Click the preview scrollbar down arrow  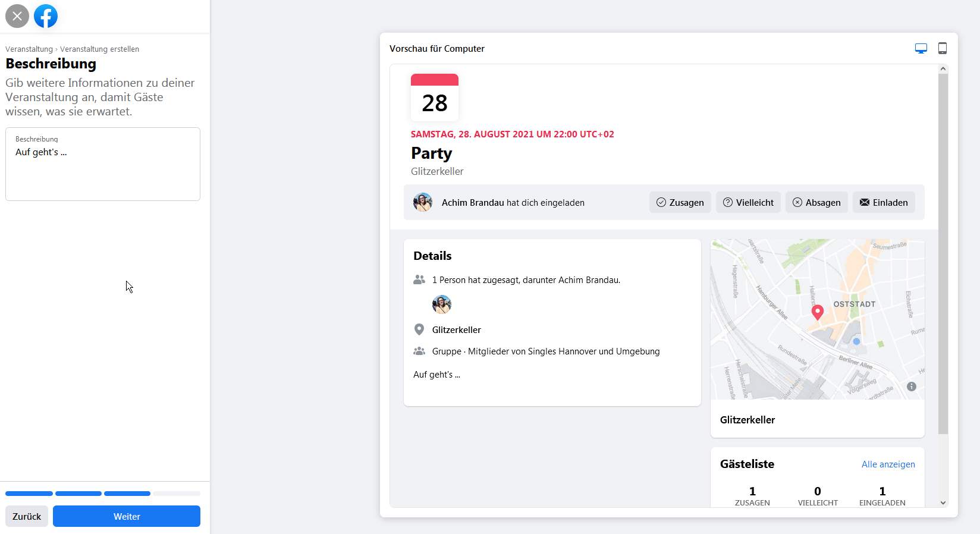pos(943,502)
